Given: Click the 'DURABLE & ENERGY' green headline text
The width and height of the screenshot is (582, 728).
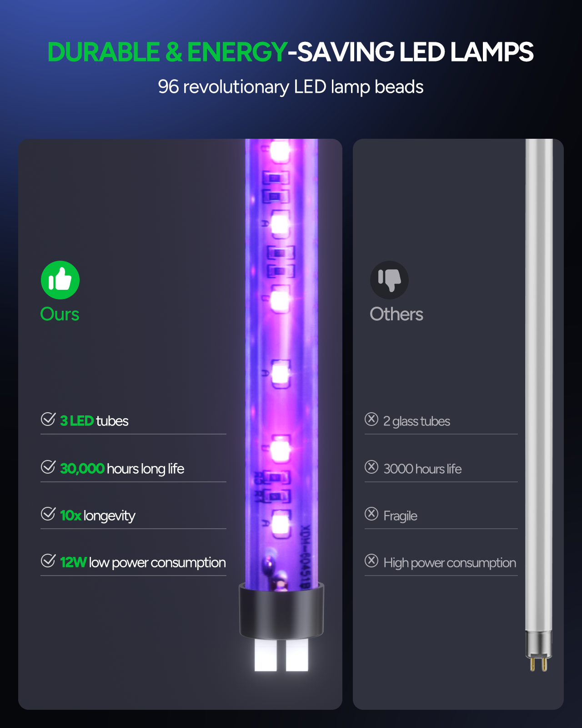Looking at the screenshot, I should click(x=167, y=52).
